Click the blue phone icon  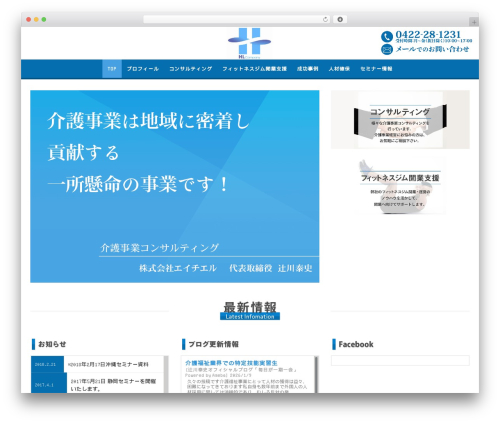(x=387, y=36)
